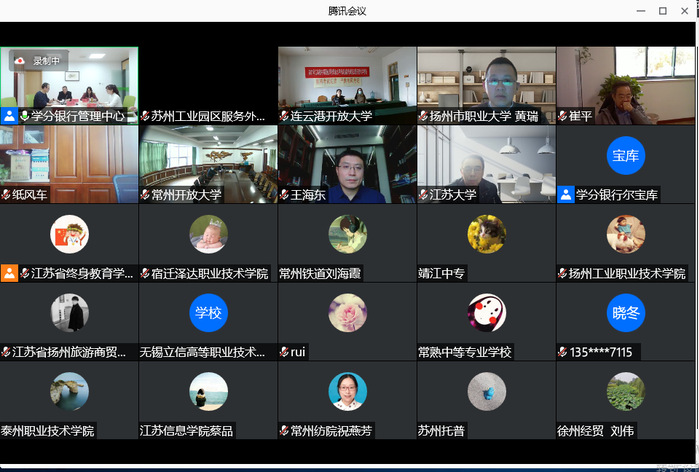Click 宝库 blue circle avatar

pyautogui.click(x=626, y=155)
